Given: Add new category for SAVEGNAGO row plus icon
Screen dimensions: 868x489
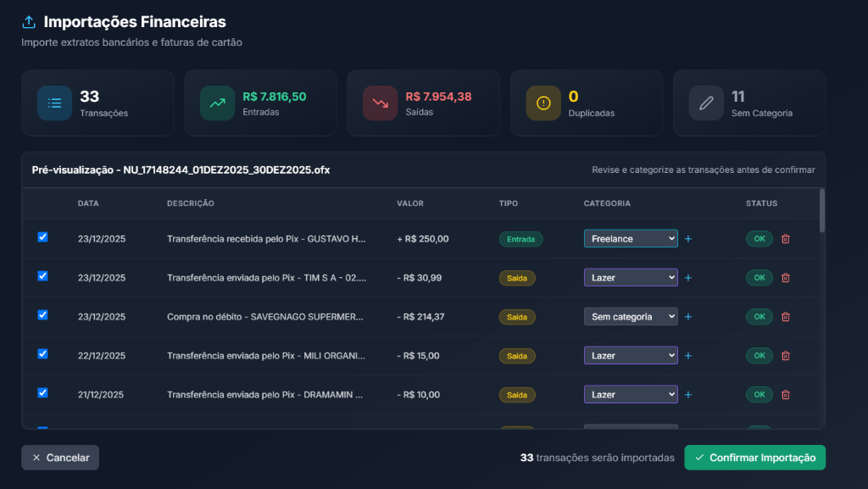Looking at the screenshot, I should pos(688,317).
